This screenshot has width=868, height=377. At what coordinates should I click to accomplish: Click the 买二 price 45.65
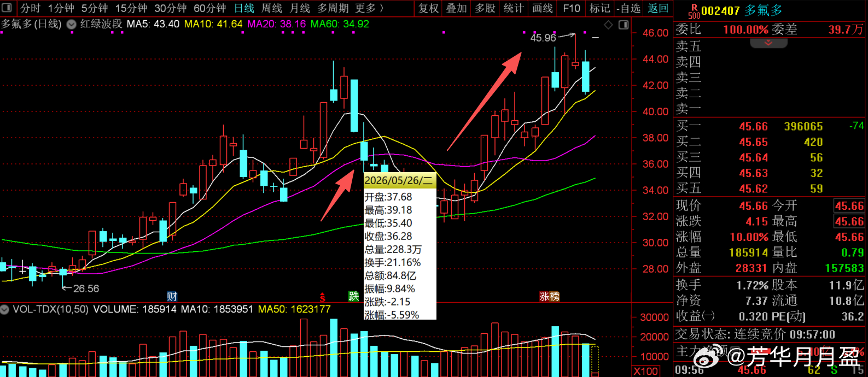[x=753, y=142]
